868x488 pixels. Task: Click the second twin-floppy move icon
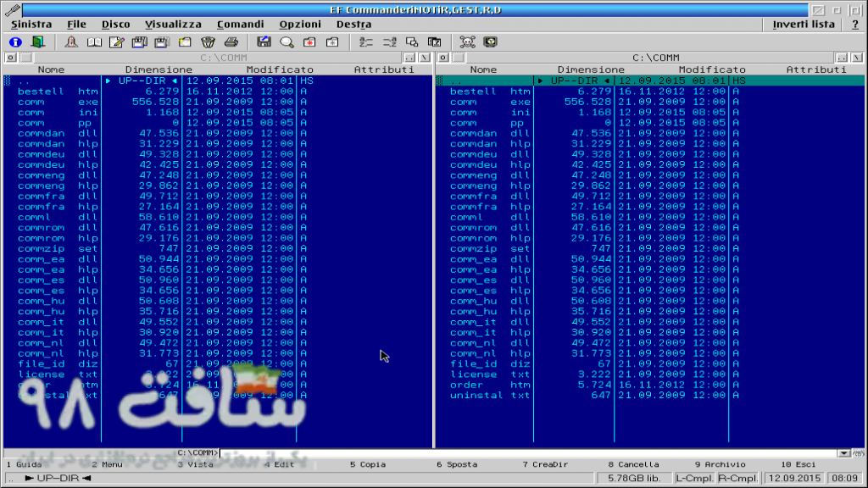click(162, 42)
